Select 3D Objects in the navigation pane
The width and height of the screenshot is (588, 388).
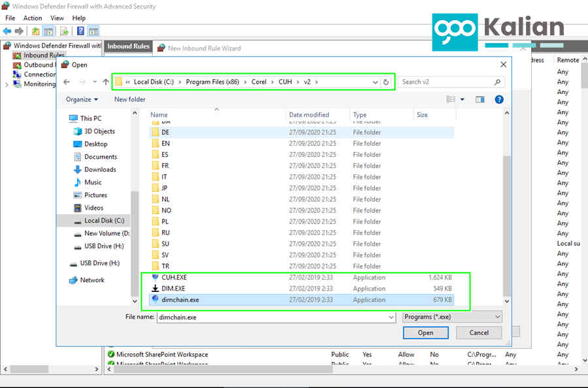pos(99,131)
